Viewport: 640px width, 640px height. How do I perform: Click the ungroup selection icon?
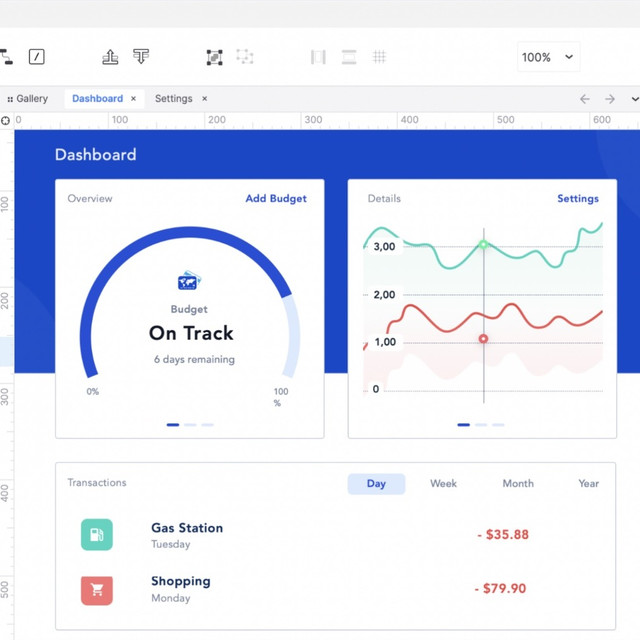point(245,57)
